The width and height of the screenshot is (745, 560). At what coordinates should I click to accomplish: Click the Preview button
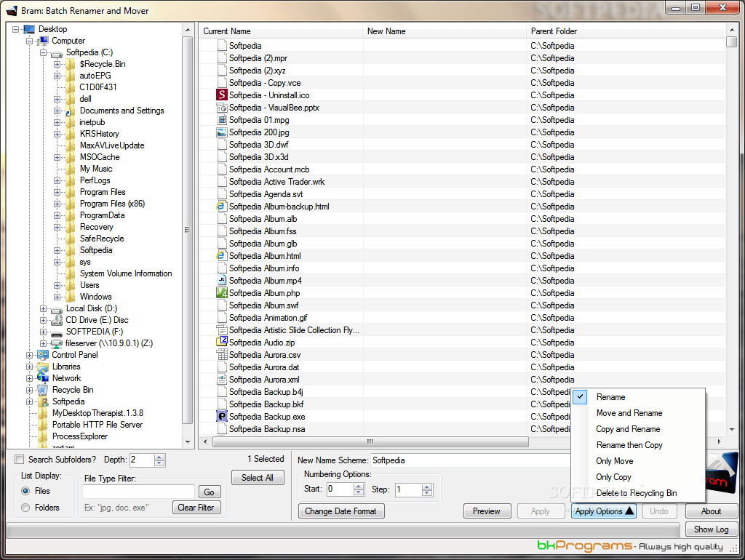tap(487, 511)
